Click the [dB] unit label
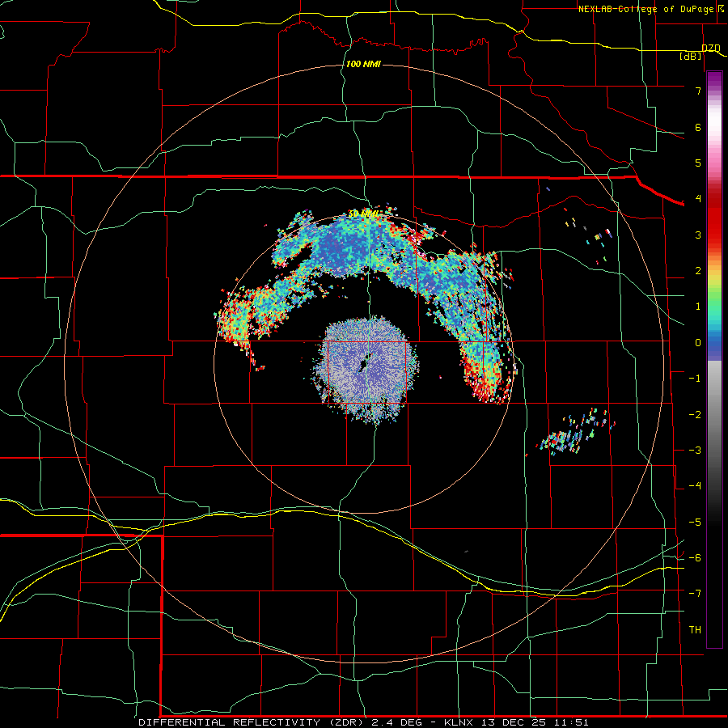This screenshot has width=728, height=728. tap(691, 56)
